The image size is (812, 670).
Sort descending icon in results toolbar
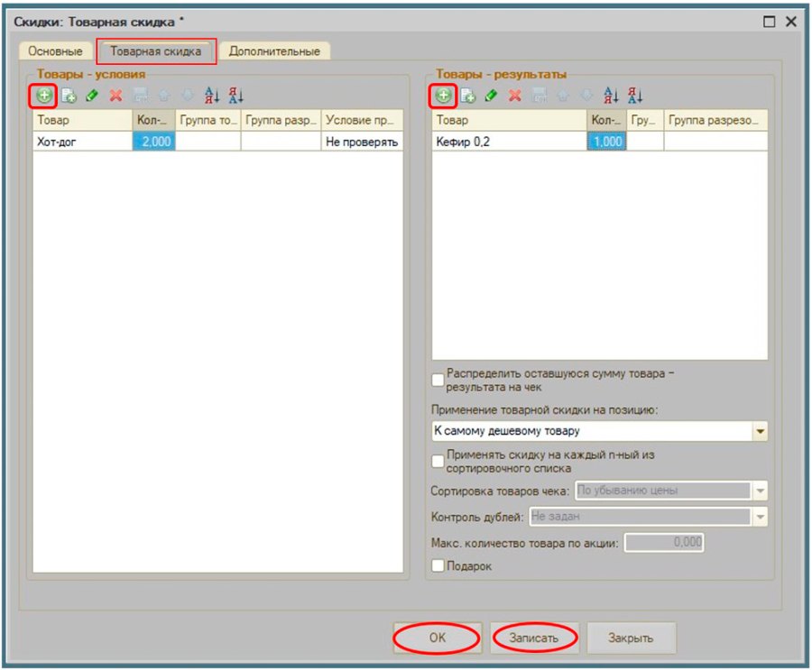635,96
